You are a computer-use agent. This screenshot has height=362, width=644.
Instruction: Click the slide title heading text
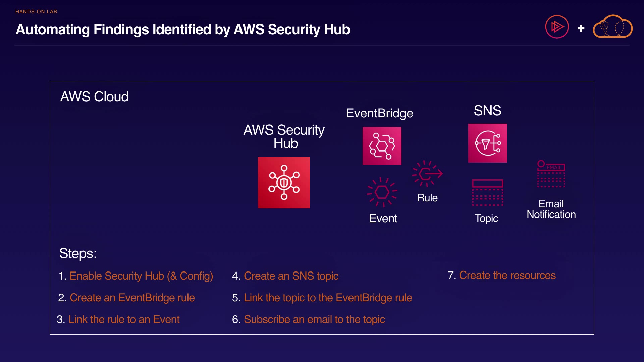[183, 29]
